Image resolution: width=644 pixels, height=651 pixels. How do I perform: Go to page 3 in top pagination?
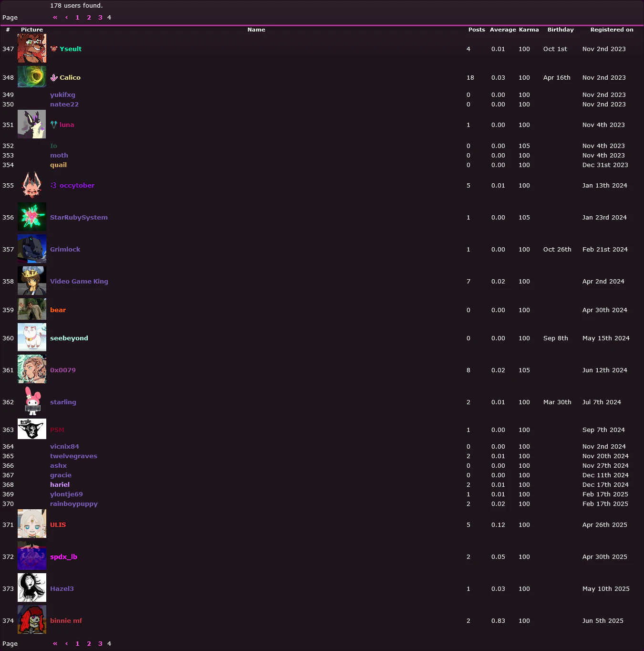coord(100,18)
